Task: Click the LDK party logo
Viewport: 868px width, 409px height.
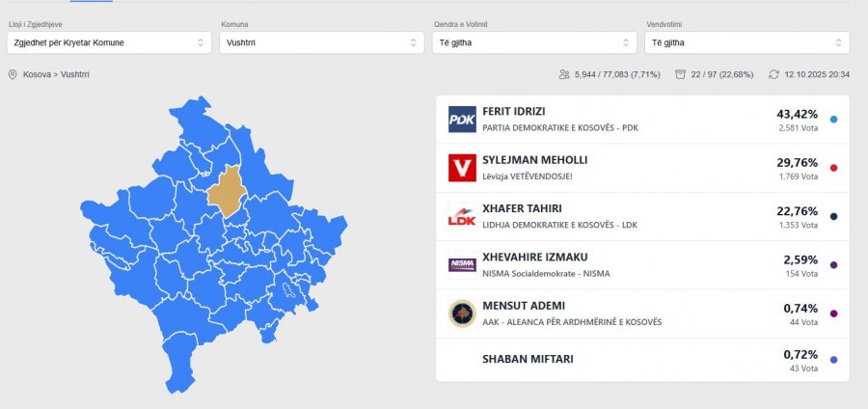Action: tap(462, 216)
